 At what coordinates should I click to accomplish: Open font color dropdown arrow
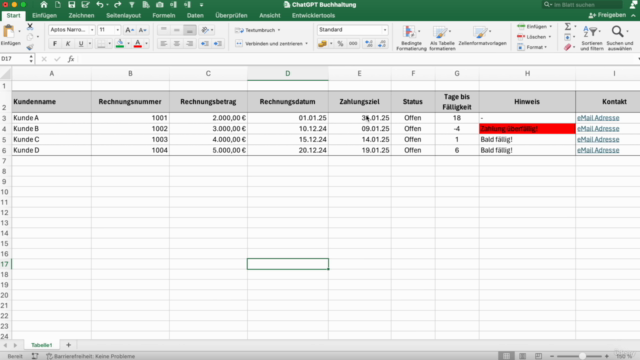pyautogui.click(x=147, y=44)
